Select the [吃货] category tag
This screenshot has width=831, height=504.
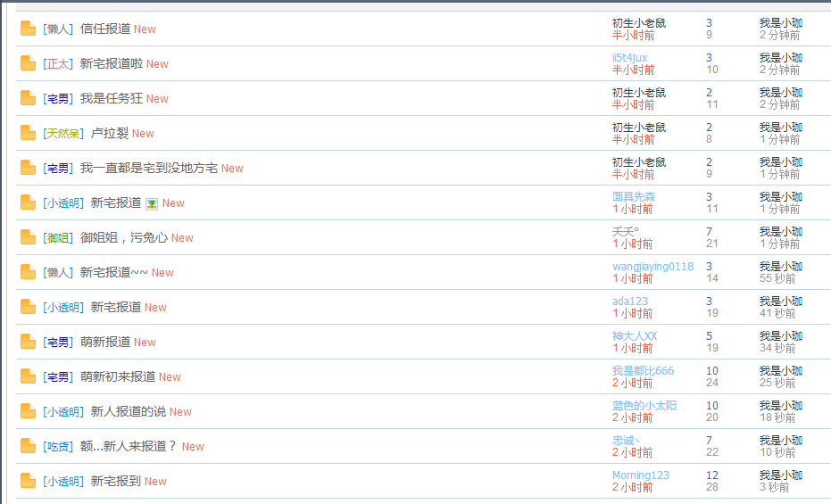(x=57, y=446)
